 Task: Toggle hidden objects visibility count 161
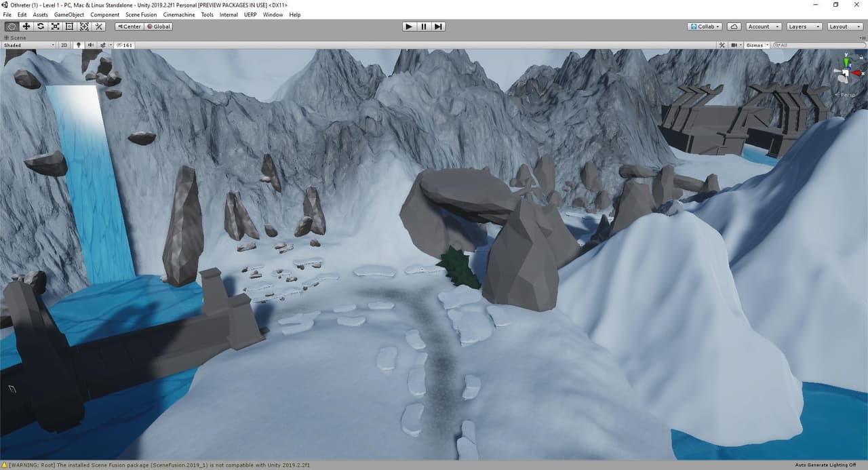pos(124,45)
